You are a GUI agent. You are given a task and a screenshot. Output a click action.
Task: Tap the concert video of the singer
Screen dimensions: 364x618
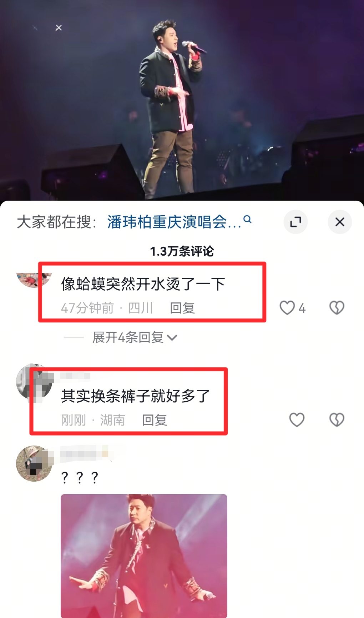click(x=182, y=100)
